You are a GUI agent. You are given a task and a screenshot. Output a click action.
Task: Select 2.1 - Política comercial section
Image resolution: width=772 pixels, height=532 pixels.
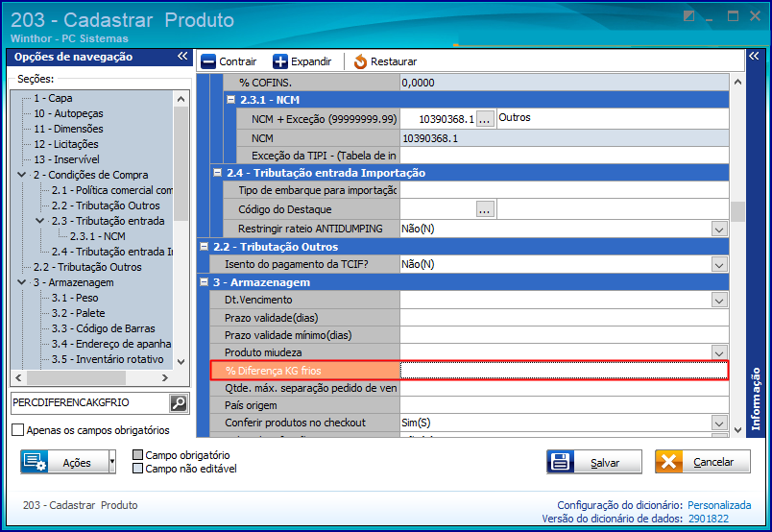112,190
